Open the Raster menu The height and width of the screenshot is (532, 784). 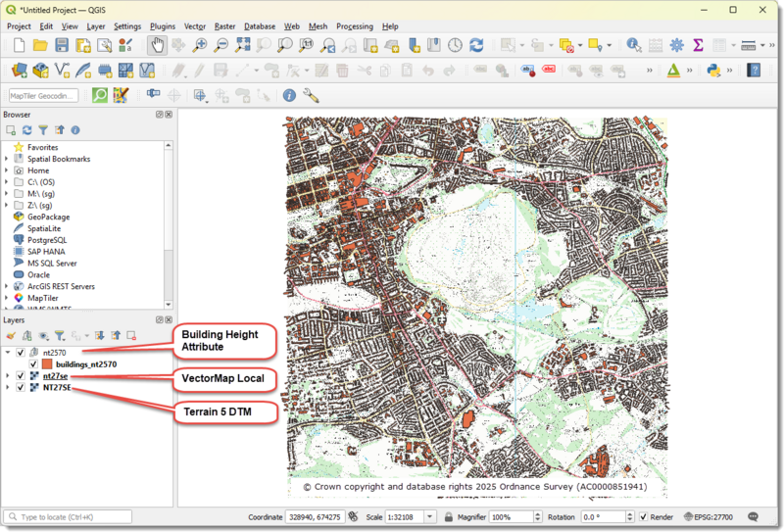(224, 26)
